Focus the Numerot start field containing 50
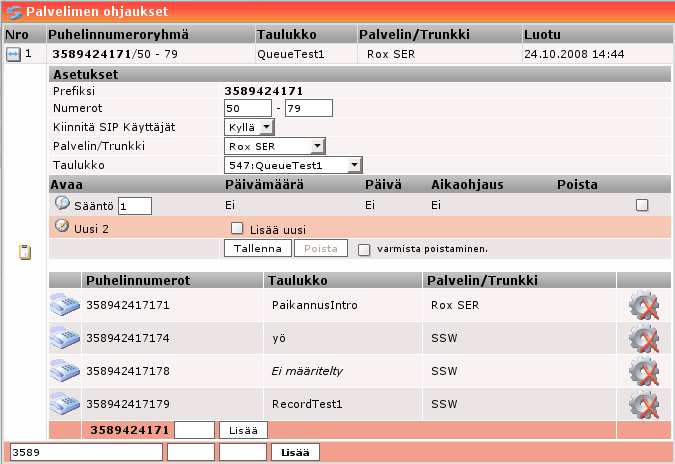Viewport: 675px width, 464px height. click(x=248, y=108)
